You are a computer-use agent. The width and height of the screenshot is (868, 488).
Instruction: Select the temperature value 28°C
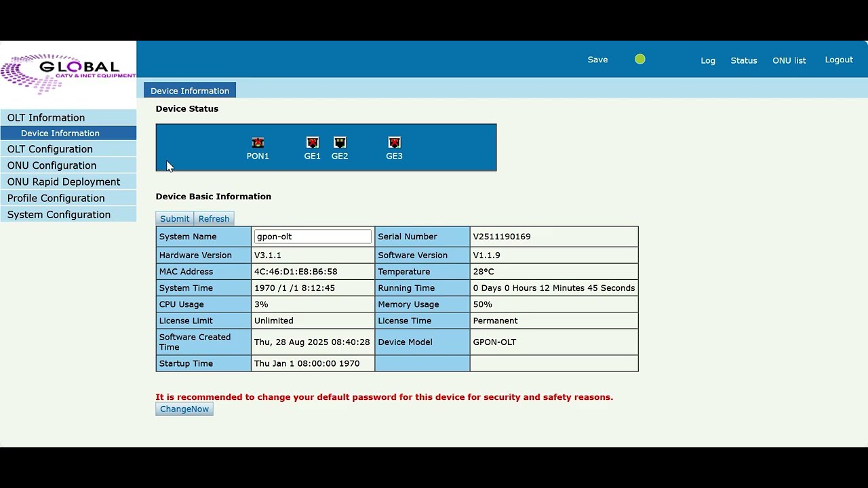point(484,272)
